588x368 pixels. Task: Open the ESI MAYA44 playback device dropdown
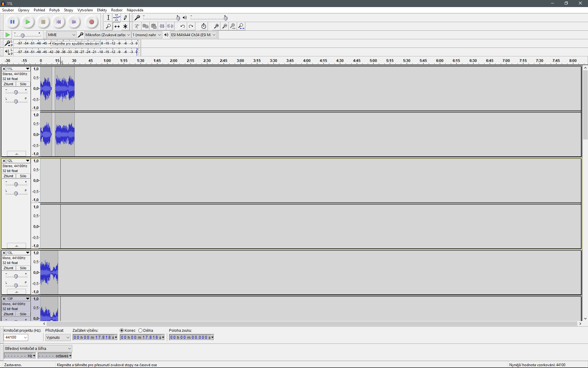(193, 35)
